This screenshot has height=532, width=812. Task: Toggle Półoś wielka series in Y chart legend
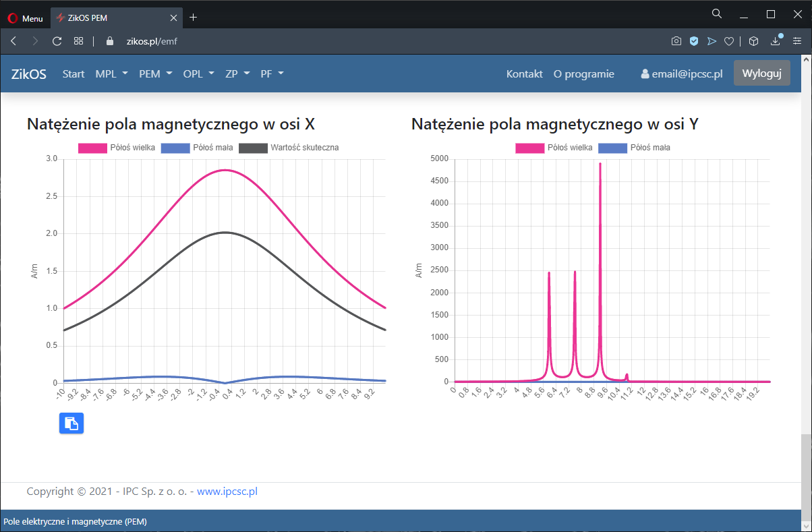554,147
